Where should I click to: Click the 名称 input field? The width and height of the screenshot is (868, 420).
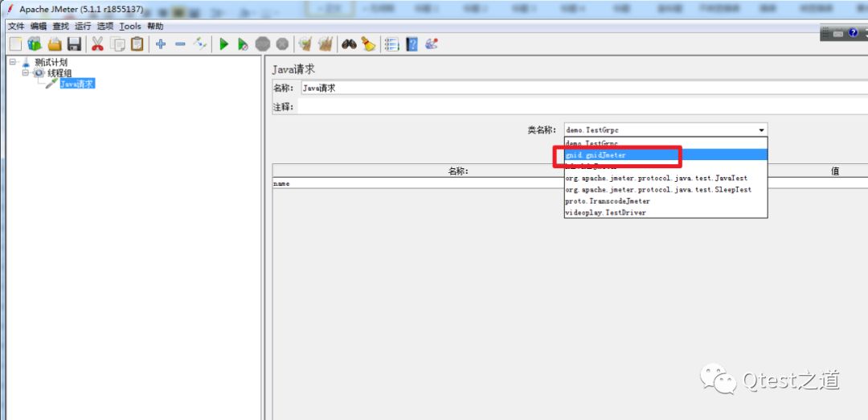pos(584,88)
